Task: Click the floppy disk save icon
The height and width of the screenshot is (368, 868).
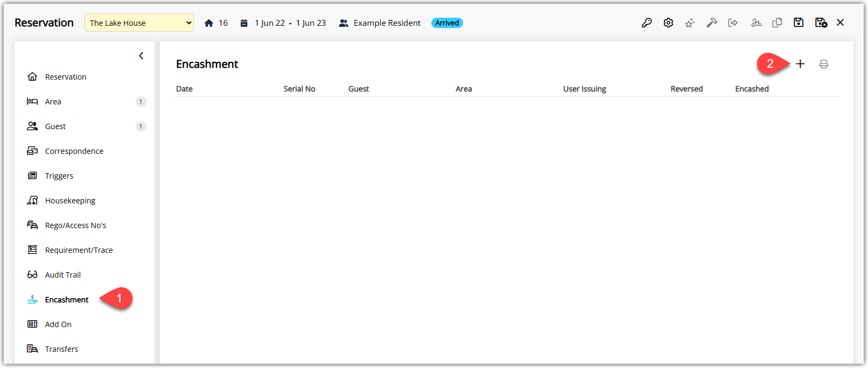Action: 799,23
